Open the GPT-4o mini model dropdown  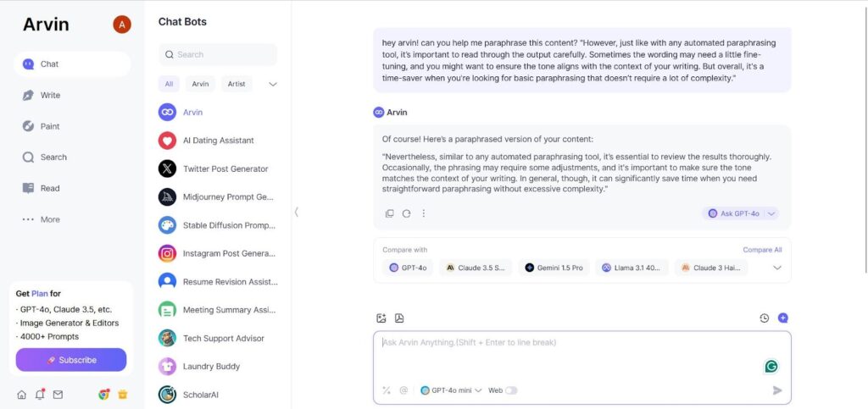451,390
